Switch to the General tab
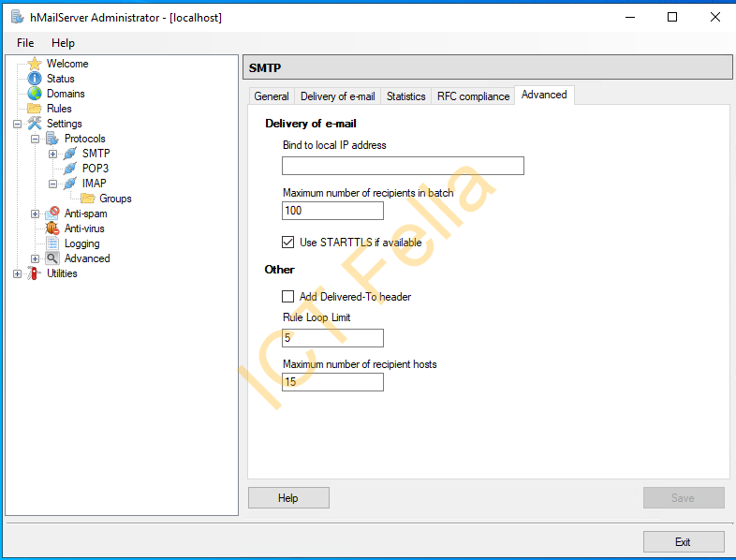Viewport: 736px width, 560px height. (272, 96)
